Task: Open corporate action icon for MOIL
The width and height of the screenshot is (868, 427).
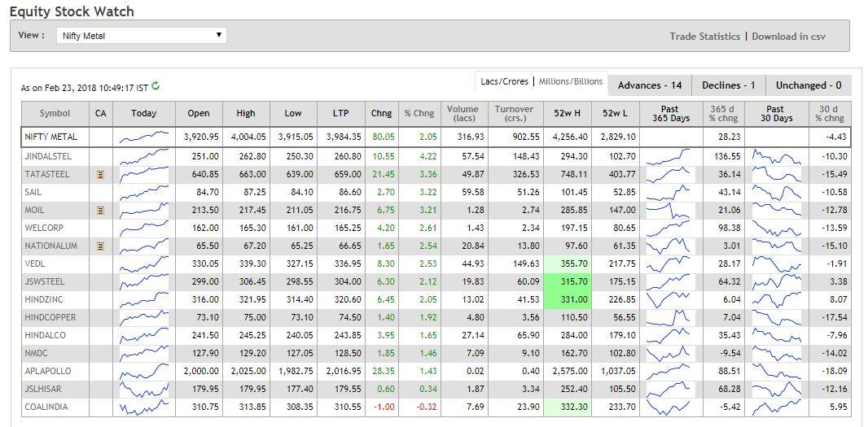Action: pyautogui.click(x=100, y=210)
